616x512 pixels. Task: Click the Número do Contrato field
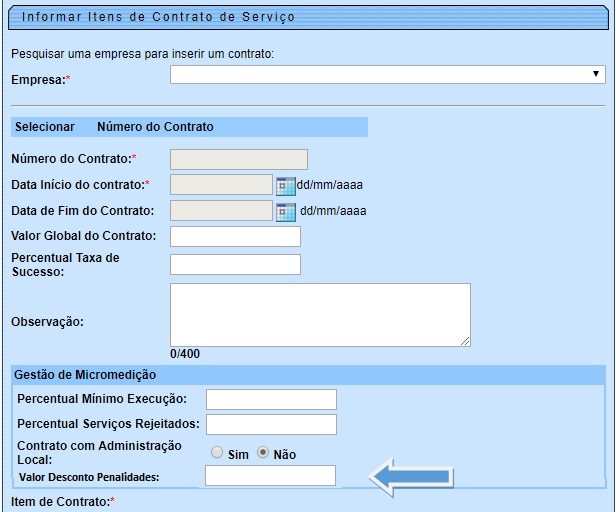(239, 159)
